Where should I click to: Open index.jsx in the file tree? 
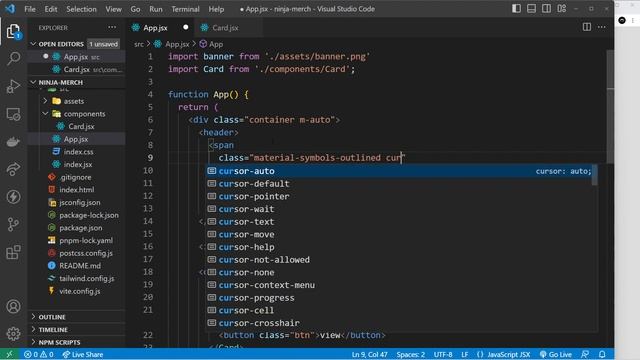click(78, 164)
